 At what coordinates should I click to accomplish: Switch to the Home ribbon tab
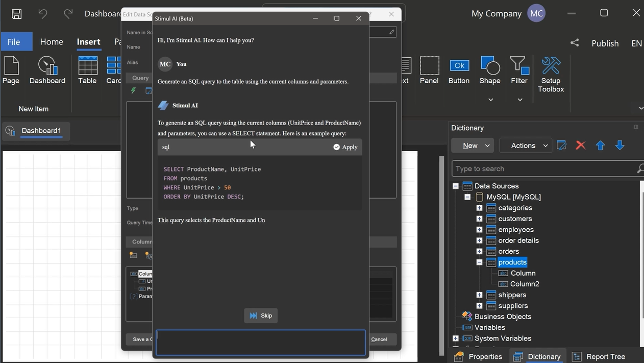coord(52,42)
